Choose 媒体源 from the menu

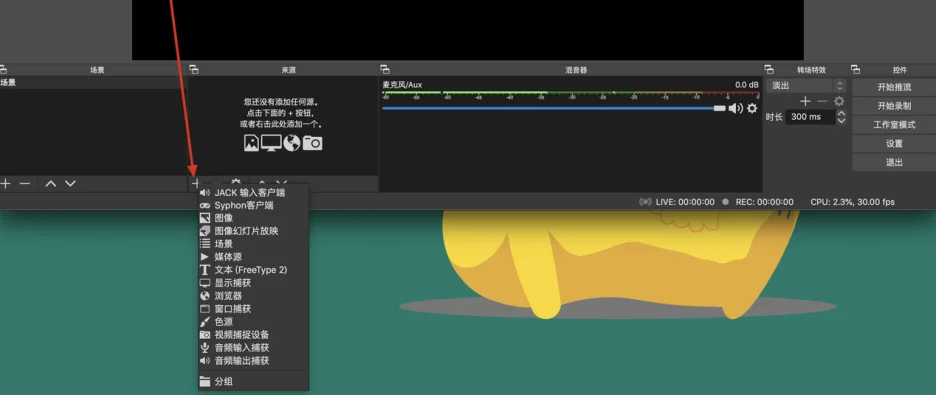(x=253, y=257)
